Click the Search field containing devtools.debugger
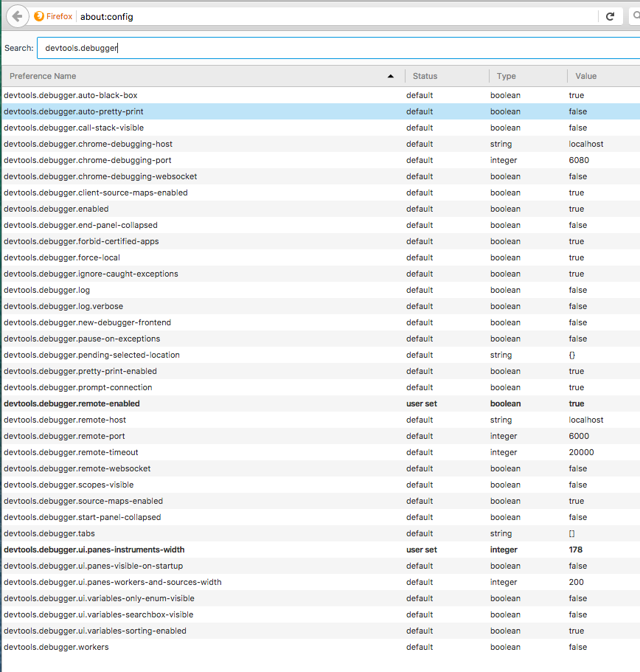This screenshot has width=640, height=672. (338, 48)
